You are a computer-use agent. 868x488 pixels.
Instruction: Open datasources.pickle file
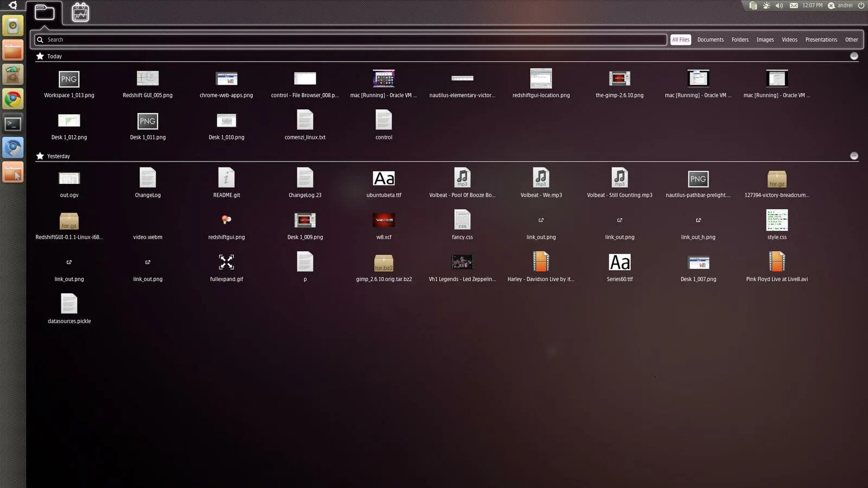pyautogui.click(x=69, y=309)
